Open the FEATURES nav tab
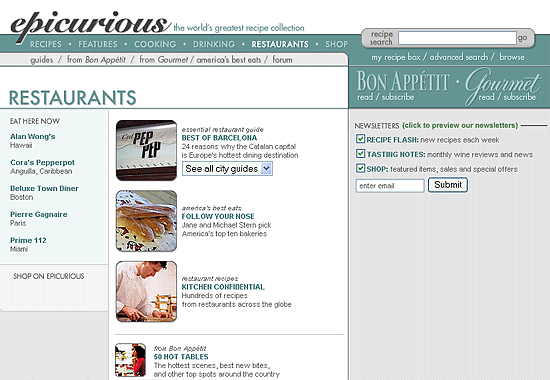The height and width of the screenshot is (380, 550). point(98,44)
